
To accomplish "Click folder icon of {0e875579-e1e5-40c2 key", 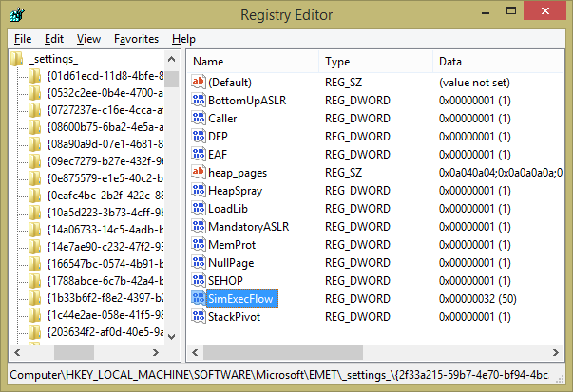I will [35, 178].
